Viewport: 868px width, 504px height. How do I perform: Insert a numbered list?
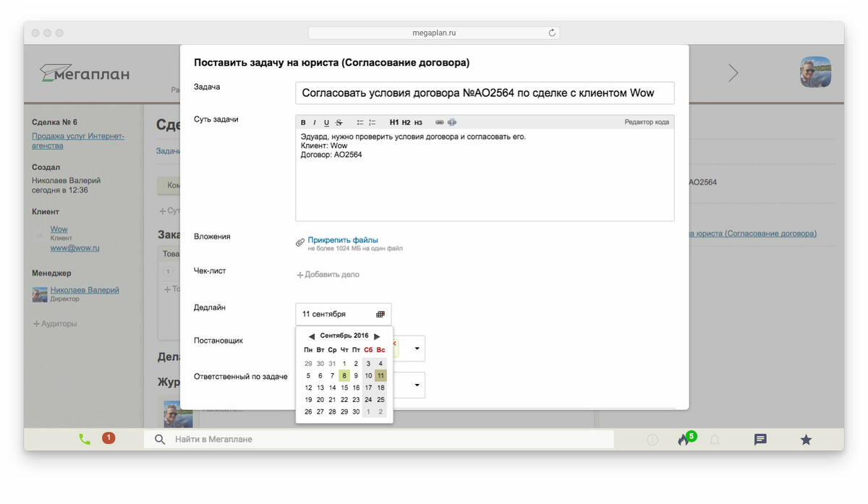372,122
